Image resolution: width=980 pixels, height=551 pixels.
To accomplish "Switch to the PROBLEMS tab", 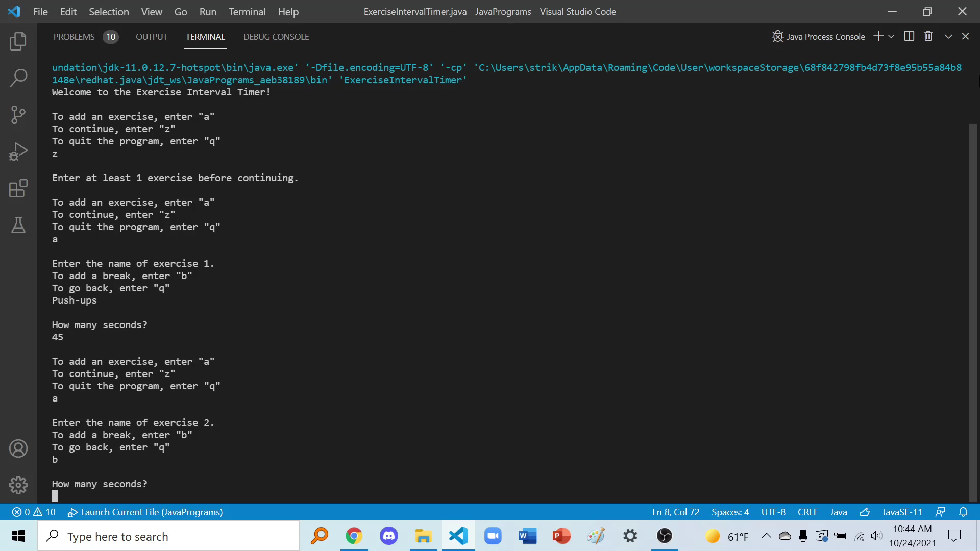I will [74, 37].
